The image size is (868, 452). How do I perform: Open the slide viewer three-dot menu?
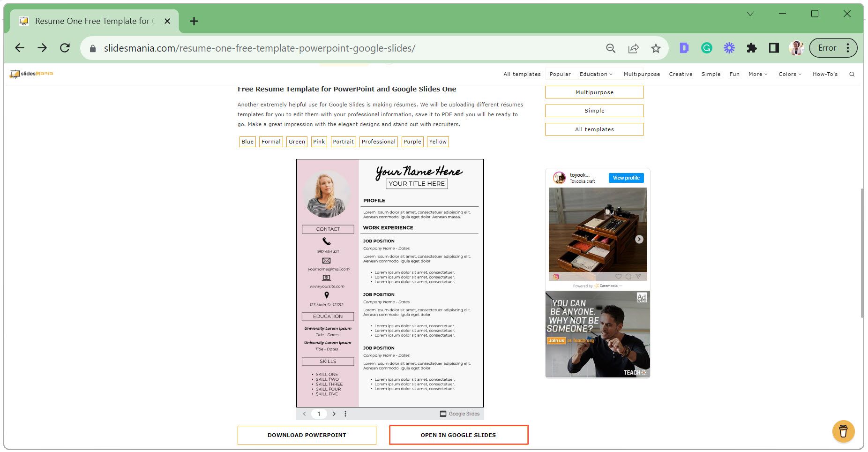345,414
